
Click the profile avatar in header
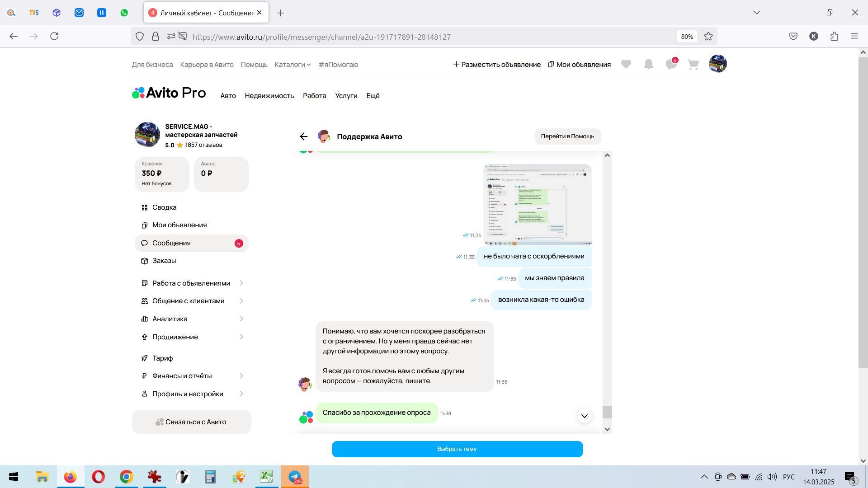click(717, 64)
